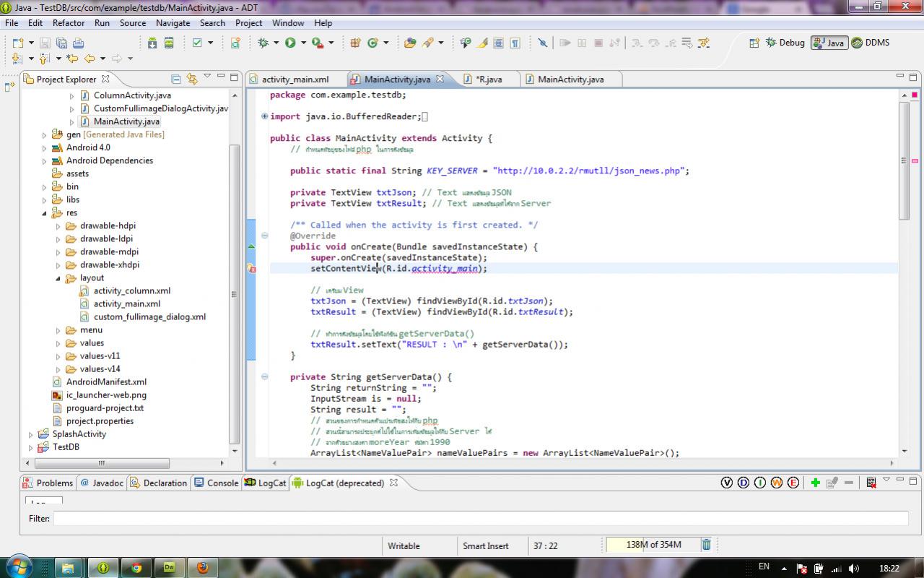Viewport: 924px width, 578px height.
Task: Open the New wizard dropdown arrow
Action: point(30,43)
